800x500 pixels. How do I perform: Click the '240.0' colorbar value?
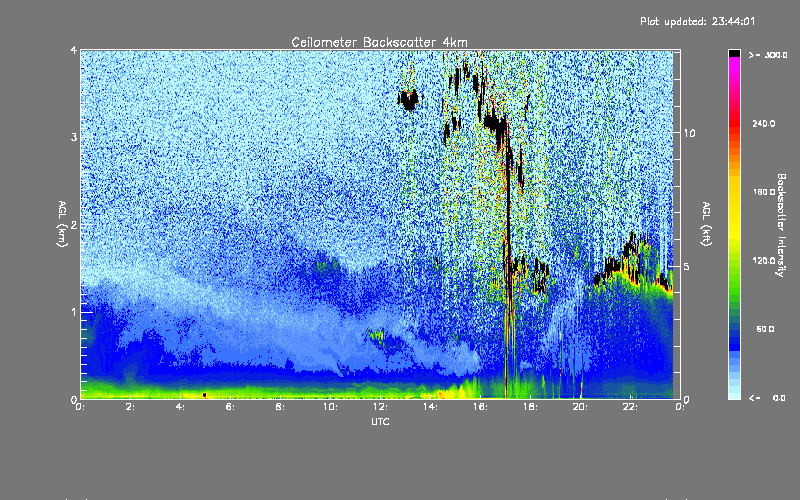tap(764, 124)
